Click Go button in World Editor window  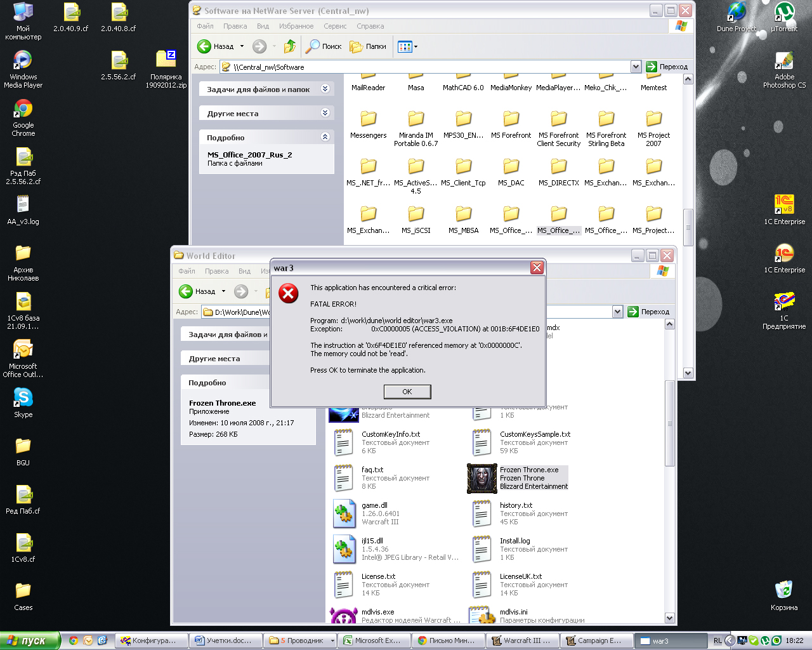[x=648, y=312]
